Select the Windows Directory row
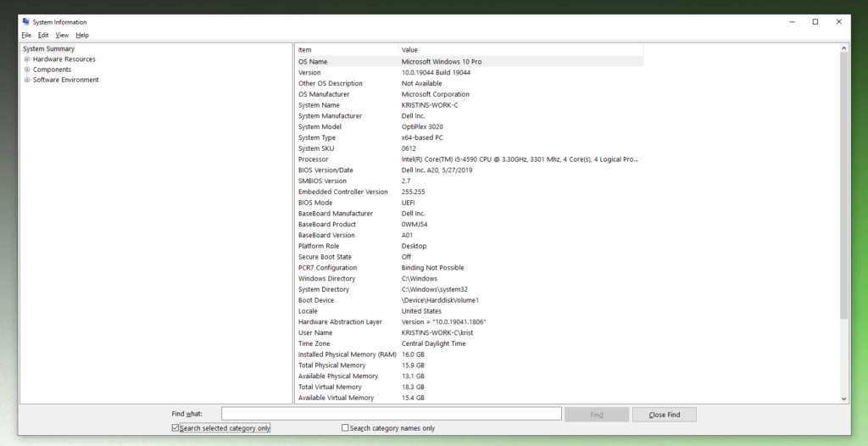This screenshot has height=446, width=868. [x=470, y=279]
